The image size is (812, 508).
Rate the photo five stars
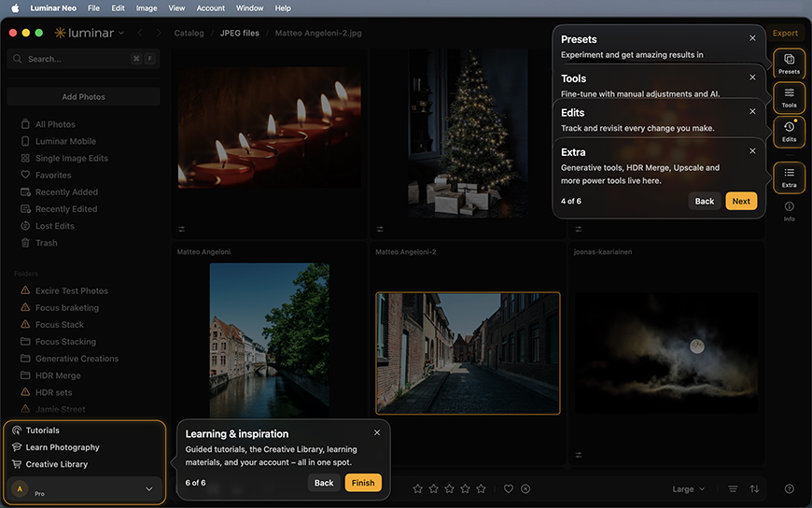point(481,488)
